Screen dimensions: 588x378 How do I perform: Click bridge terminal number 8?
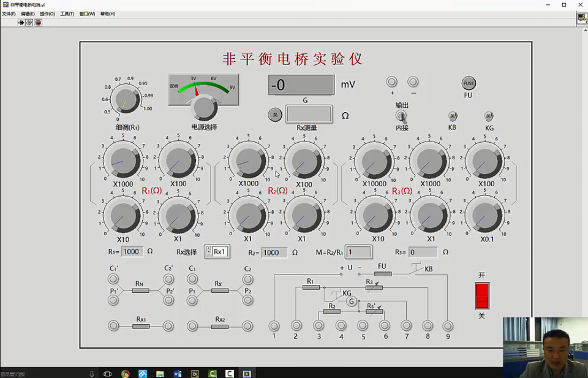tap(428, 325)
